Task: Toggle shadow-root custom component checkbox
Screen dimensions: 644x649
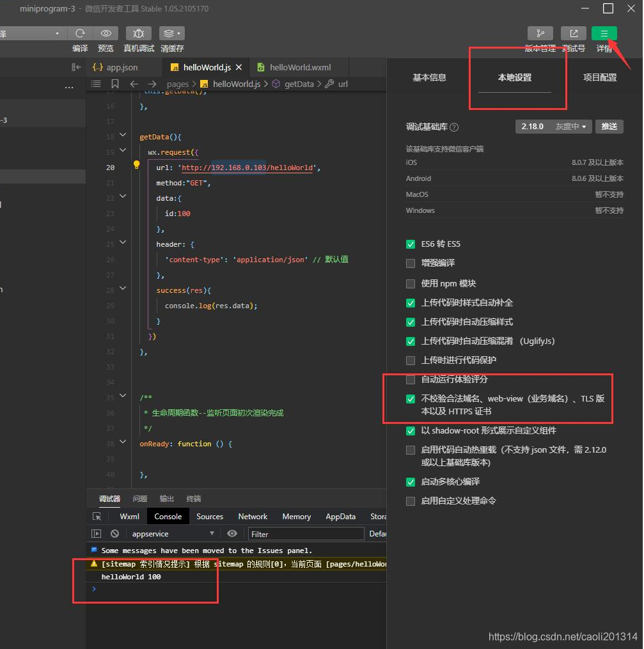Action: tap(411, 431)
